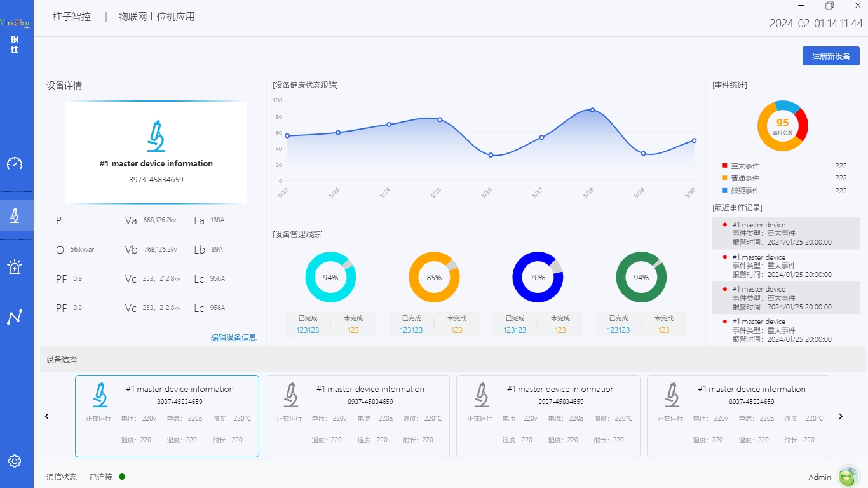Select the last device card in the row
This screenshot has width=868, height=488.
pyautogui.click(x=738, y=416)
